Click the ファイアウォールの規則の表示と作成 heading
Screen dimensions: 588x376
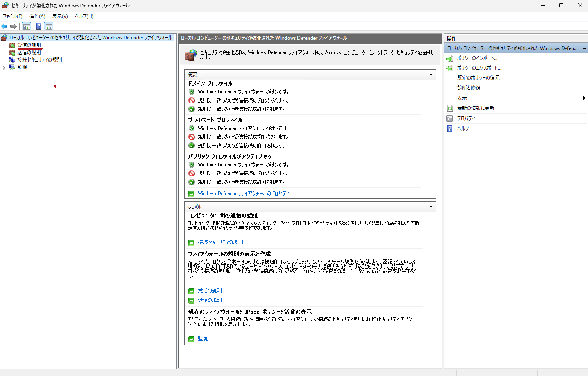coord(229,254)
